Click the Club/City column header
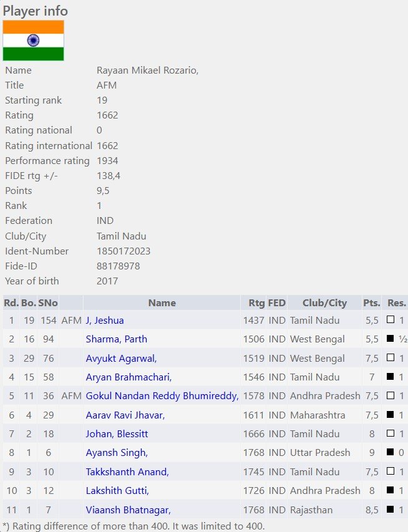The image size is (408, 532). click(x=324, y=302)
